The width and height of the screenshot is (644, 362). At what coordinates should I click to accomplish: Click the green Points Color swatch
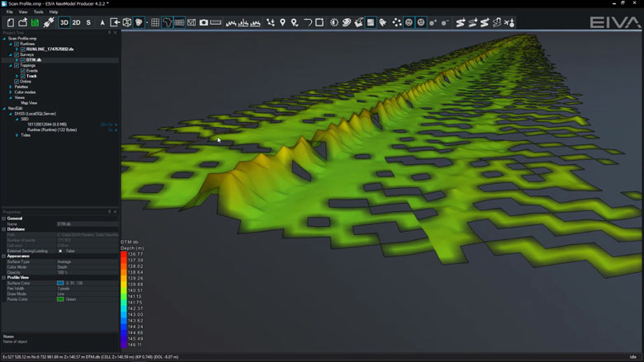60,299
